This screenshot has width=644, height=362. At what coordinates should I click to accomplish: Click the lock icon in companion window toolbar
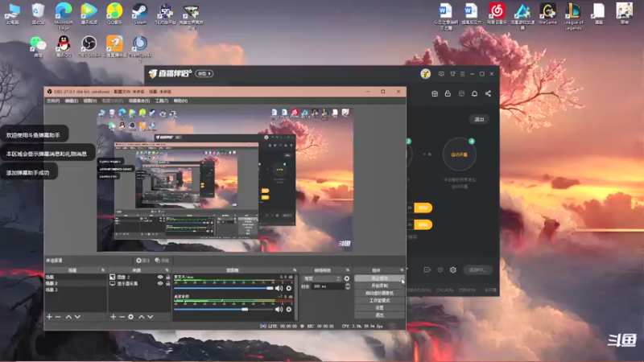448,93
